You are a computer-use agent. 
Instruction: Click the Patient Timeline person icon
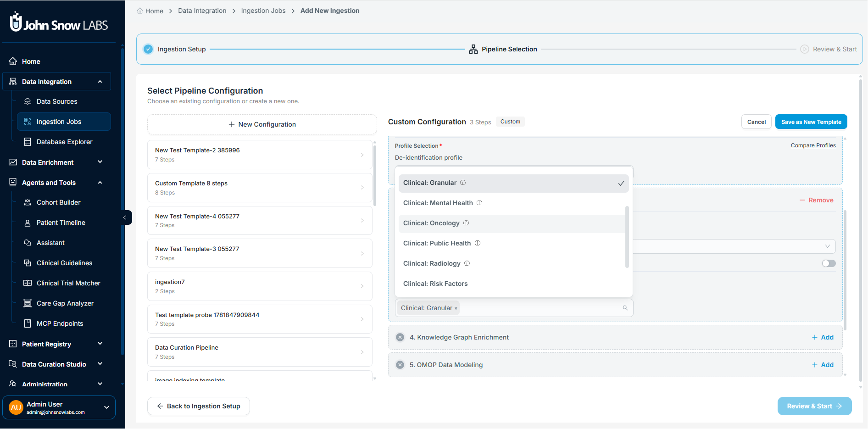tap(28, 223)
